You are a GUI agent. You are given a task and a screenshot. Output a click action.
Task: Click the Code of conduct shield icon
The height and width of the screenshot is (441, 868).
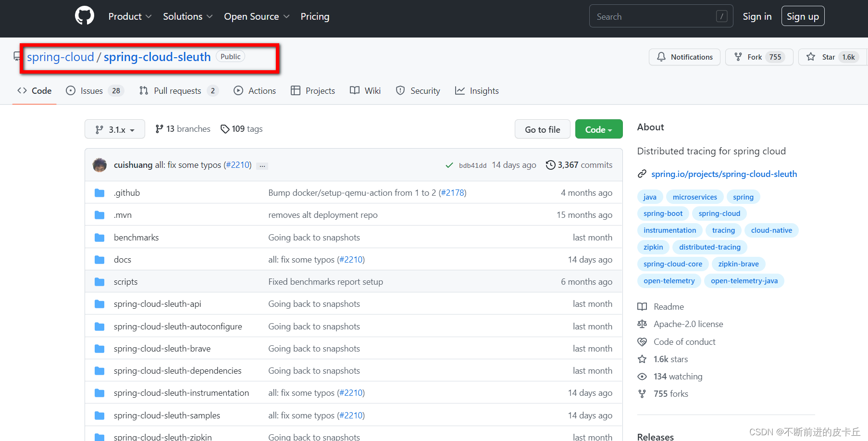click(x=643, y=341)
